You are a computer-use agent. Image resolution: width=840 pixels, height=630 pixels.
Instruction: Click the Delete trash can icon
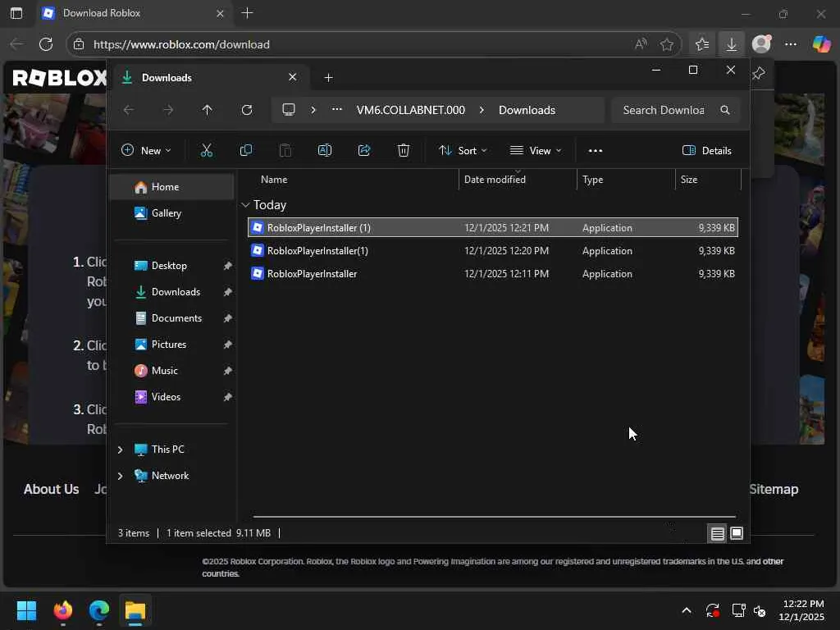coord(404,150)
